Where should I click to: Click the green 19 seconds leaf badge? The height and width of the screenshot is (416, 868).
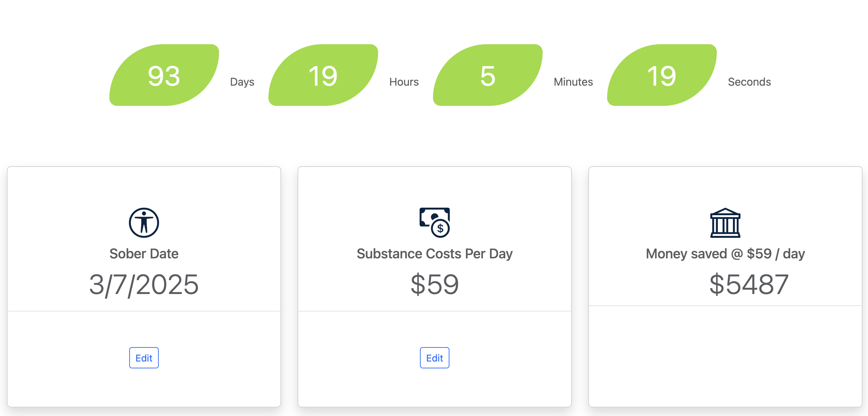click(662, 75)
